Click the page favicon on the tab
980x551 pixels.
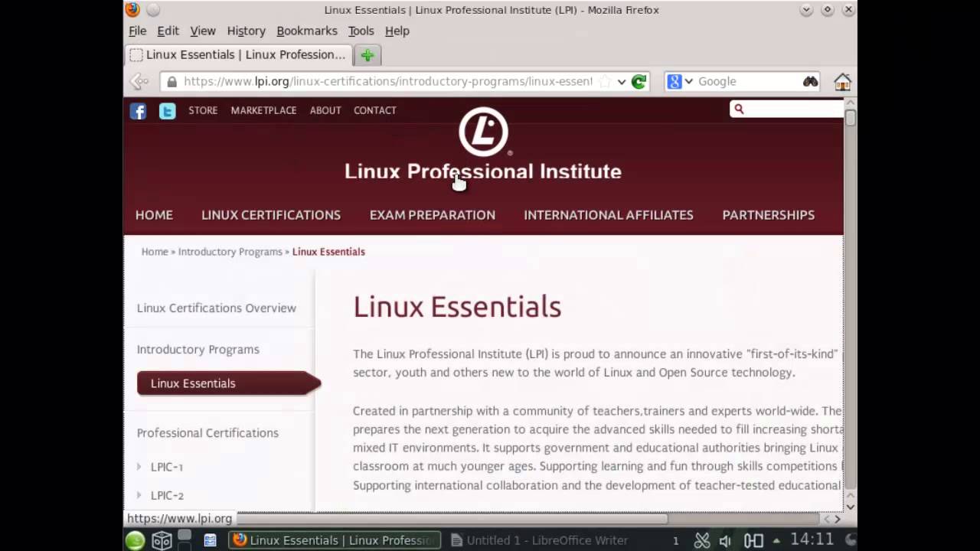[136, 55]
